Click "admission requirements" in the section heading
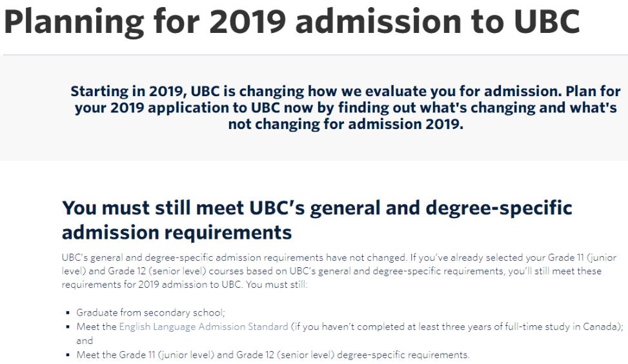Image resolution: width=628 pixels, height=364 pixels. (177, 231)
